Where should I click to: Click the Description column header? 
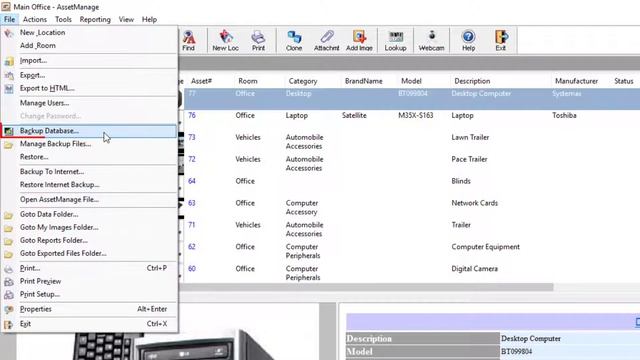pyautogui.click(x=472, y=81)
